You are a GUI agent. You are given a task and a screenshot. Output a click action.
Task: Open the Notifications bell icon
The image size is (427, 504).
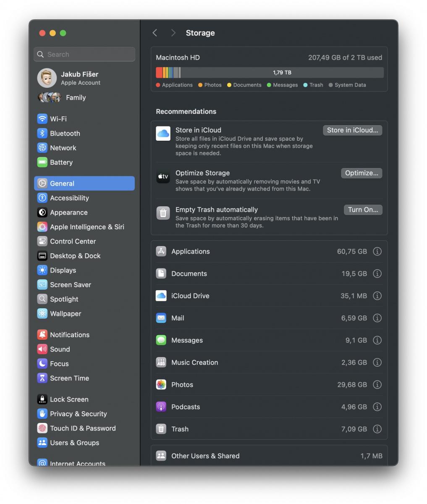[42, 335]
